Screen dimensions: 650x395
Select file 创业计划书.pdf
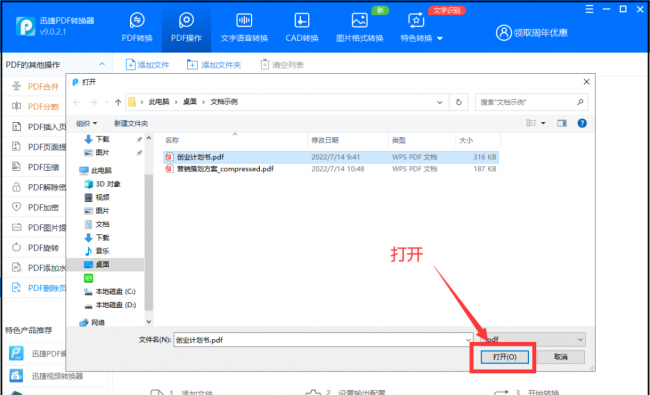[x=331, y=157]
